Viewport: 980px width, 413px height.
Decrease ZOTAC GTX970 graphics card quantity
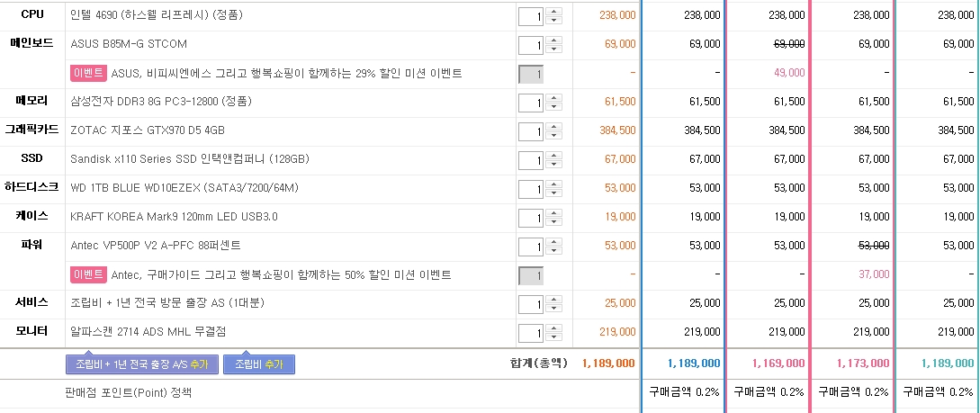coord(553,135)
